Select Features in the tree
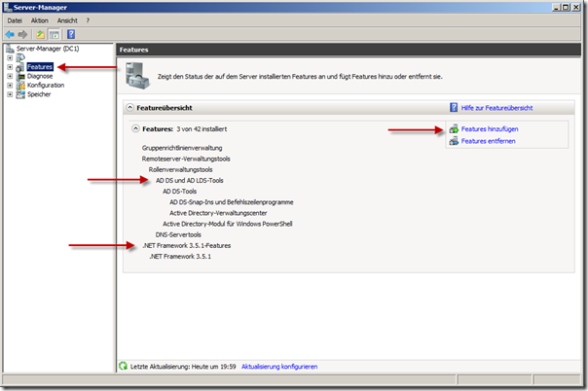Image resolution: width=588 pixels, height=391 pixels. [x=40, y=67]
